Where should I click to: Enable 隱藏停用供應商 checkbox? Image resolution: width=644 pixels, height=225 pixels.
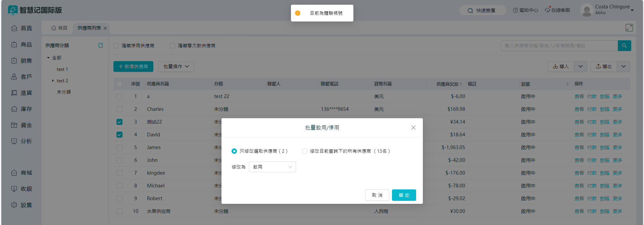click(x=116, y=46)
